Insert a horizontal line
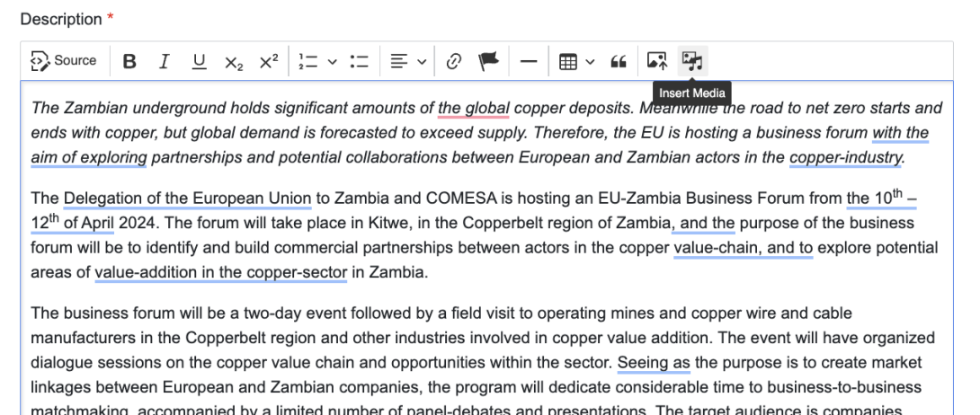The width and height of the screenshot is (980, 415). pyautogui.click(x=529, y=61)
